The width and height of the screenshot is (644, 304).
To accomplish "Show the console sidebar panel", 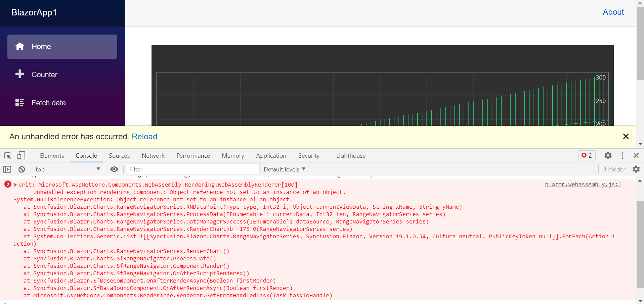I will click(7, 169).
